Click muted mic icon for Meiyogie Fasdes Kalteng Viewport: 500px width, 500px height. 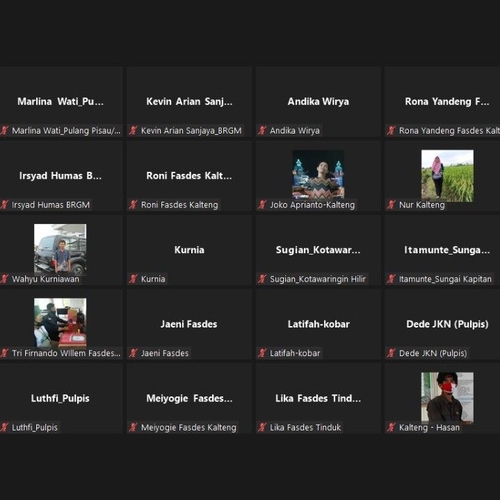click(x=133, y=427)
